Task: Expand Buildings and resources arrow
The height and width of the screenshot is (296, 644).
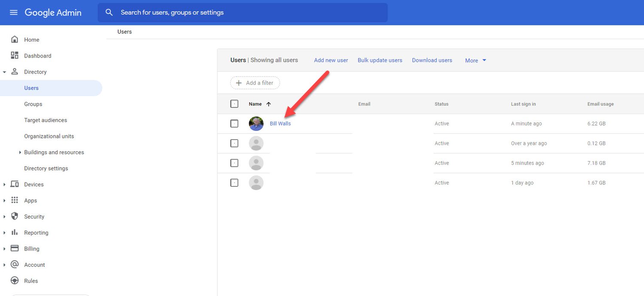Action: click(20, 153)
